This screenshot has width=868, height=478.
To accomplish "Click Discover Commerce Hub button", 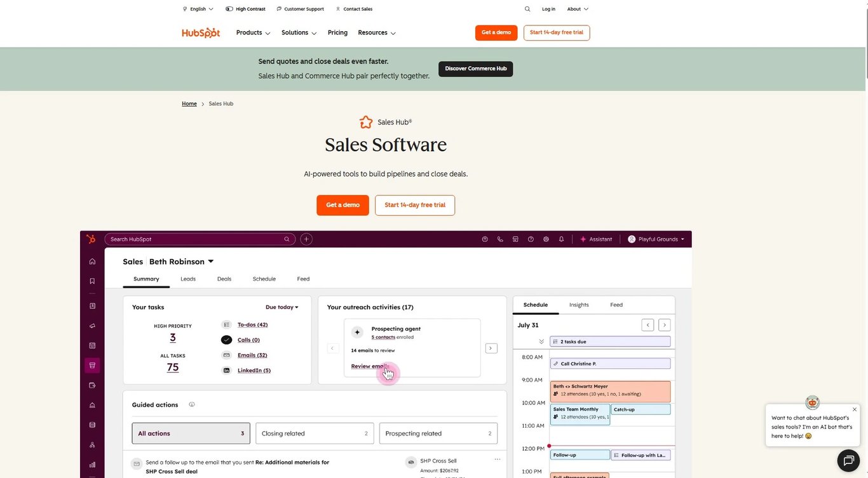I will [476, 69].
